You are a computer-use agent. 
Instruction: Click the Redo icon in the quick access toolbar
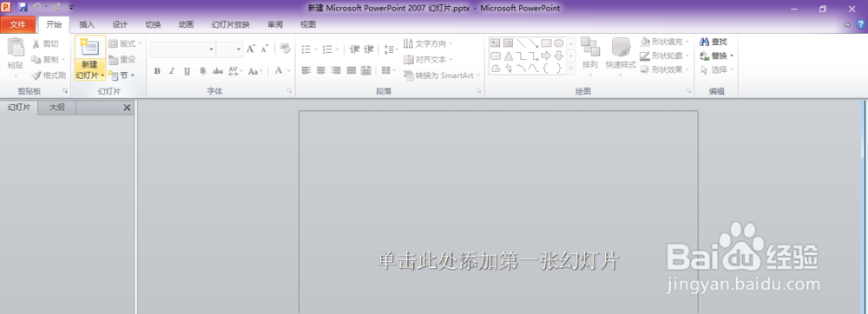point(57,7)
